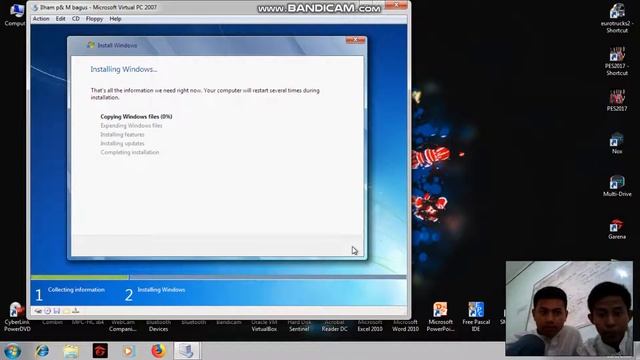
Task: Select the PES2017 - Shortcut desktop icon
Action: [617, 61]
